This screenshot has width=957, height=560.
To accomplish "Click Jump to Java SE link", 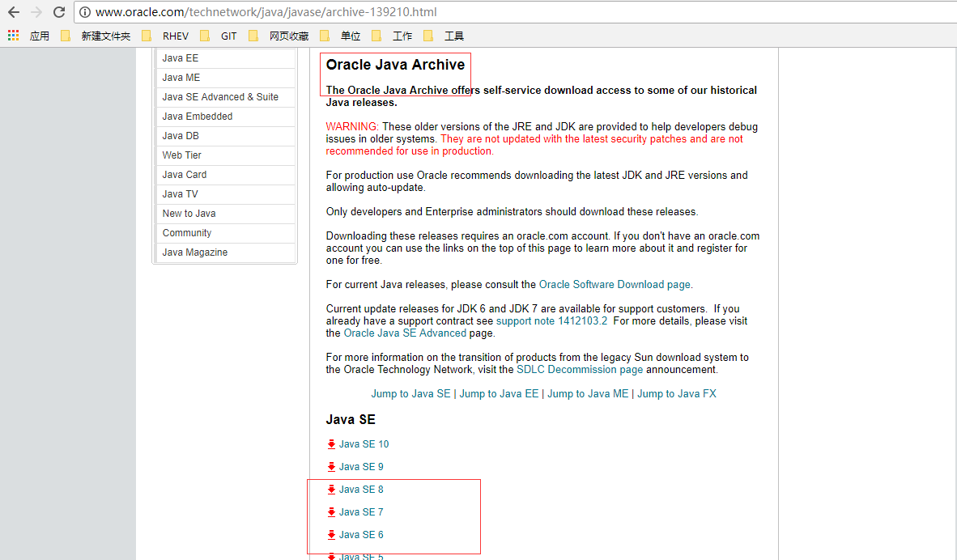I will click(x=410, y=394).
